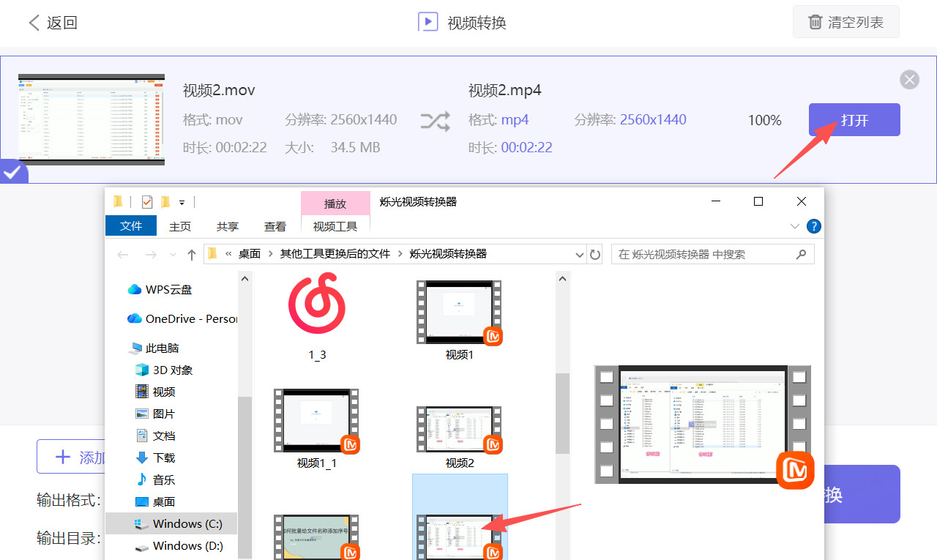Click the 视频2.mov preview thumbnail in converter

pos(92,119)
